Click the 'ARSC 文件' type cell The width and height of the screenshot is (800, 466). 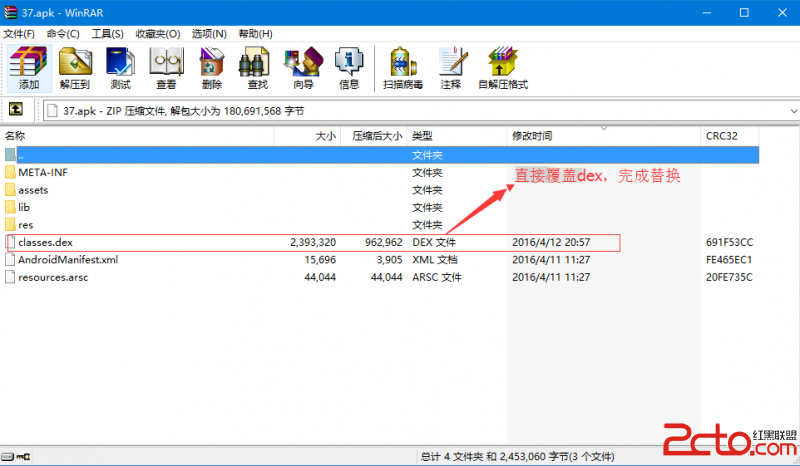[437, 277]
